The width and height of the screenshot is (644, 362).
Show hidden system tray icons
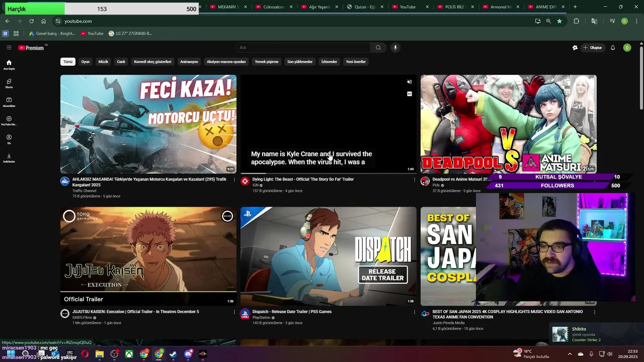pyautogui.click(x=570, y=354)
